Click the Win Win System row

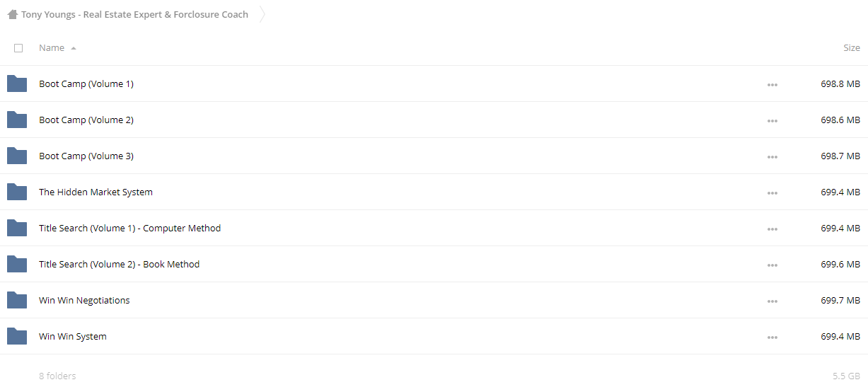(434, 337)
